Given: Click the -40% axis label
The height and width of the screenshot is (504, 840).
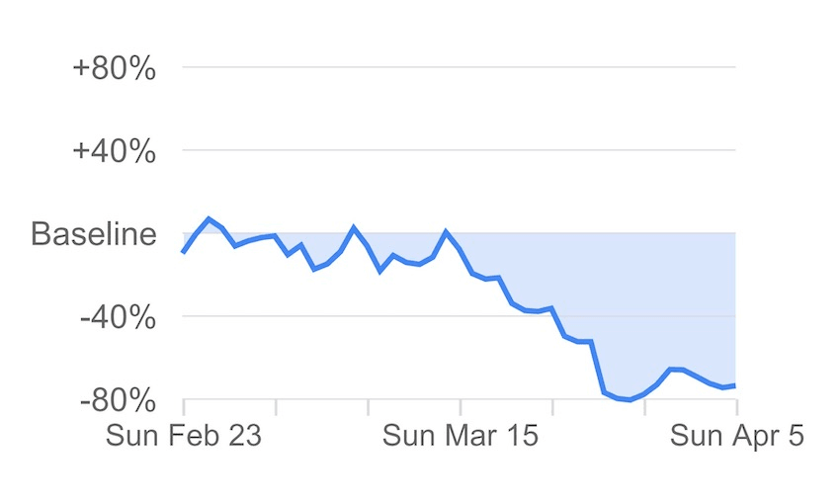Looking at the screenshot, I should click(x=118, y=318).
